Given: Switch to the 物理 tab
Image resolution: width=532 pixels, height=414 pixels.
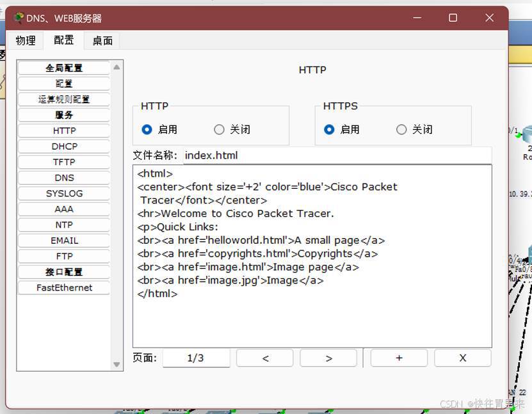Looking at the screenshot, I should click(x=26, y=41).
